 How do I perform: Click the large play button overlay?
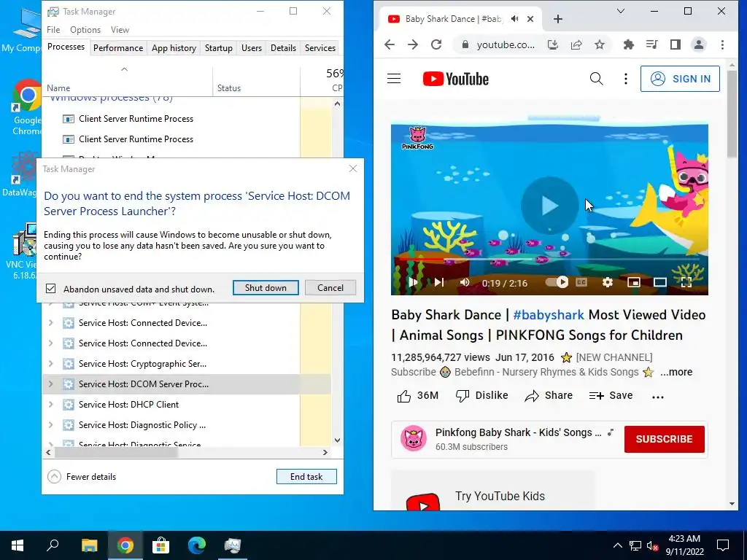550,206
